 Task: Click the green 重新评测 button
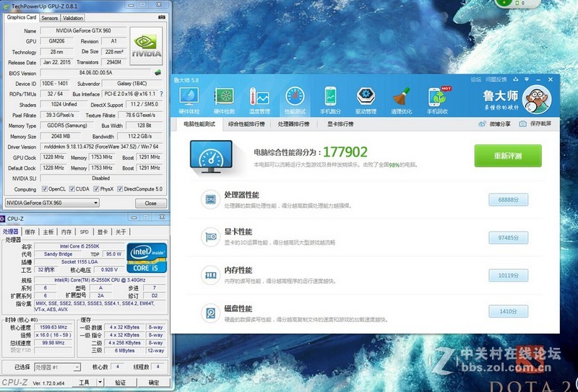(508, 156)
